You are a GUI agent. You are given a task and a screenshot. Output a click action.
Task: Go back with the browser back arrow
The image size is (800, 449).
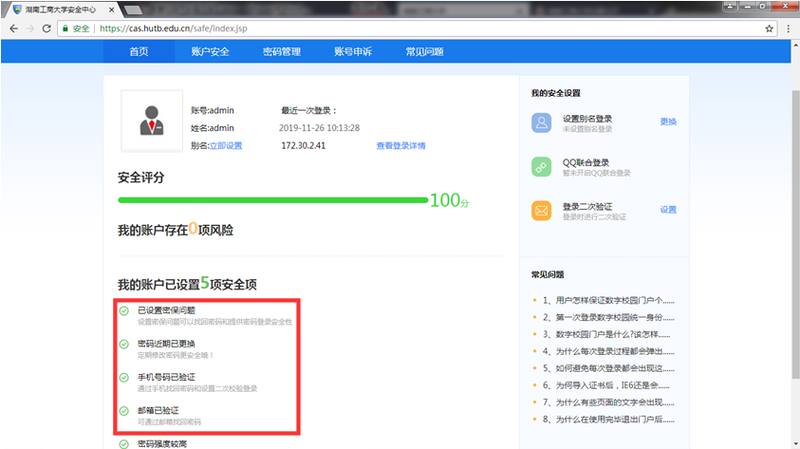pos(14,29)
